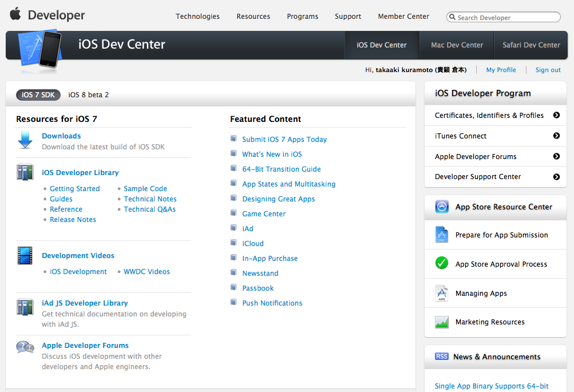Open Certificates, Identifiers & Profiles arrow
574x392 pixels.
[x=556, y=115]
